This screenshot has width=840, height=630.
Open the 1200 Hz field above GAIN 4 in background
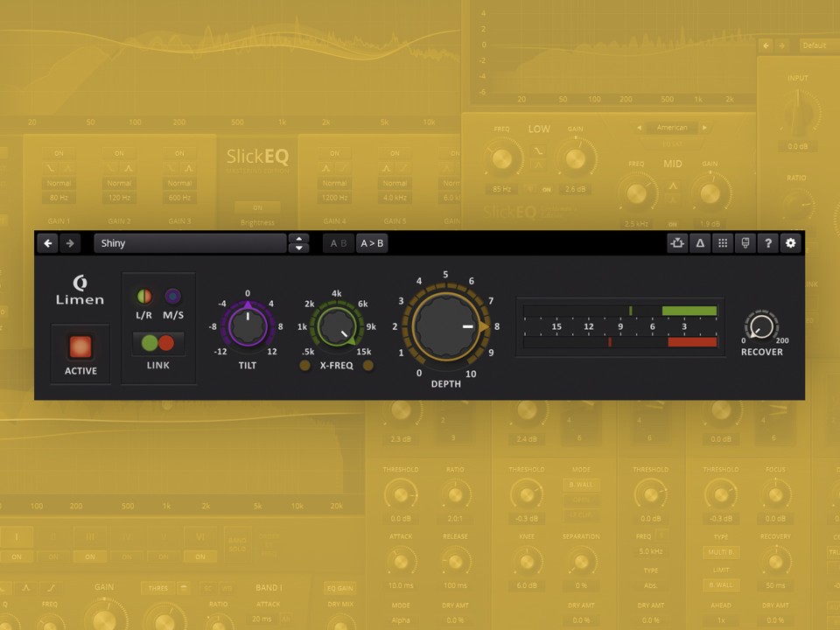click(335, 198)
